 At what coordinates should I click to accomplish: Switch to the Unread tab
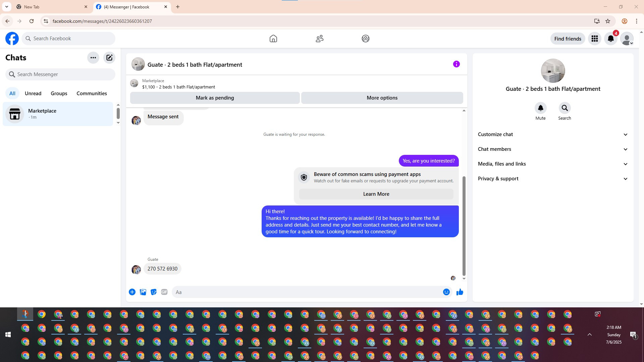pos(33,94)
